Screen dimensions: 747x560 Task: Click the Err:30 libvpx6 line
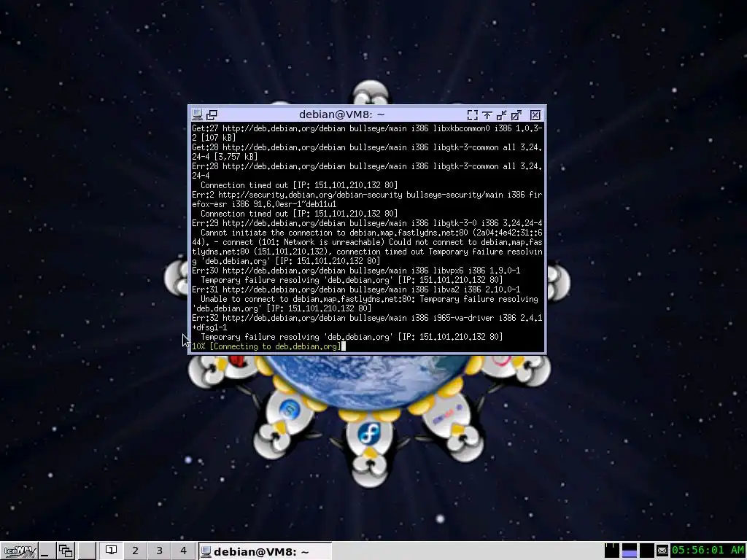coord(356,271)
